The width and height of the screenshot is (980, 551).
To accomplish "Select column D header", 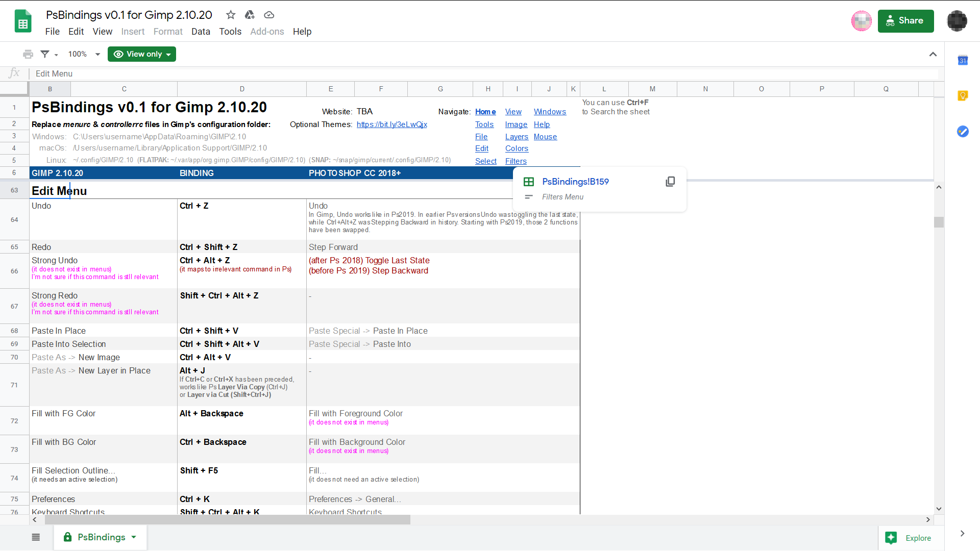I will pos(242,89).
